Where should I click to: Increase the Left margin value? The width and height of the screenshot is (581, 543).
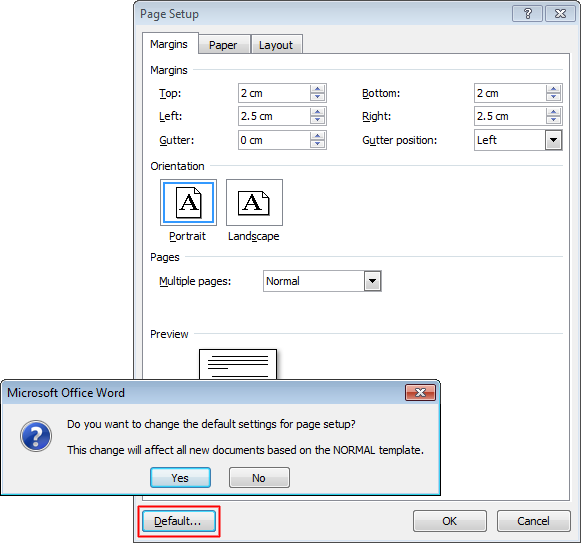pyautogui.click(x=318, y=112)
